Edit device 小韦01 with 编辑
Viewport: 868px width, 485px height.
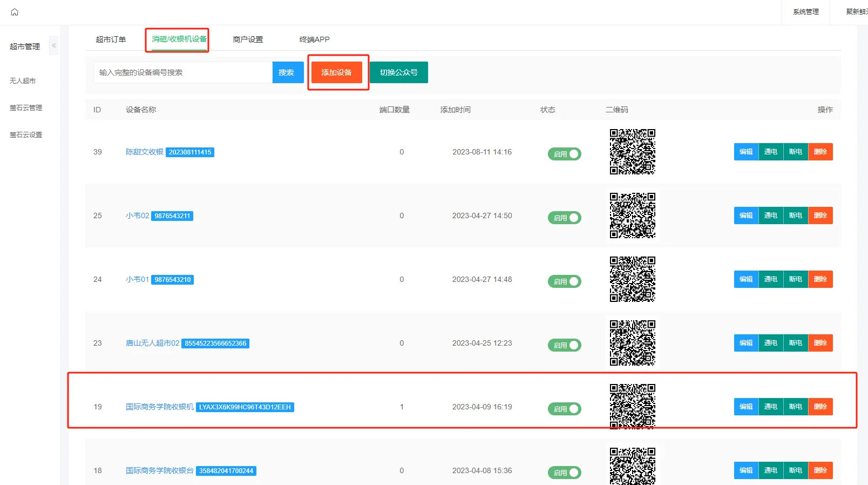(746, 279)
